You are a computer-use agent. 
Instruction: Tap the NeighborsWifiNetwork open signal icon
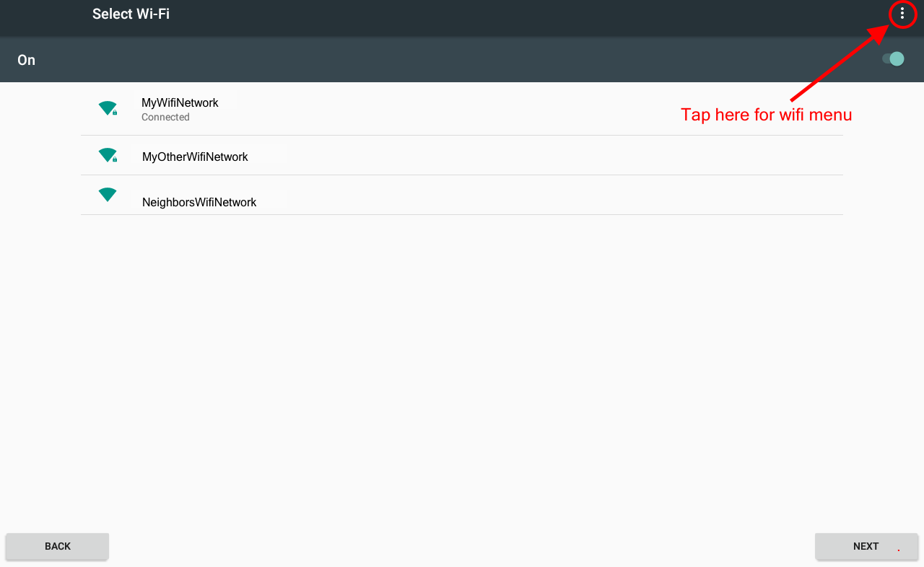pos(108,195)
